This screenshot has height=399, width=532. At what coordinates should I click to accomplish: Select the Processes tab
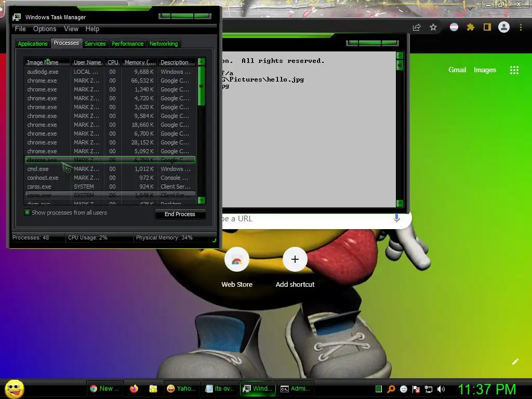click(66, 43)
